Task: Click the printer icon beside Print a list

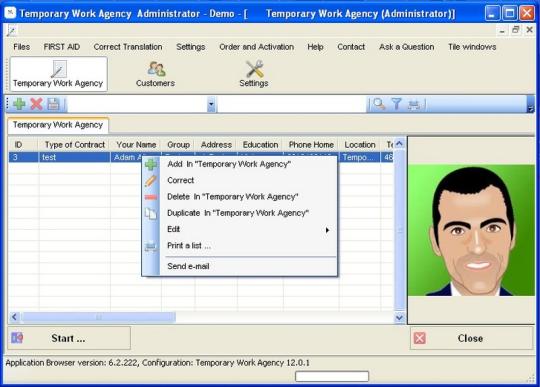Action: tap(151, 246)
